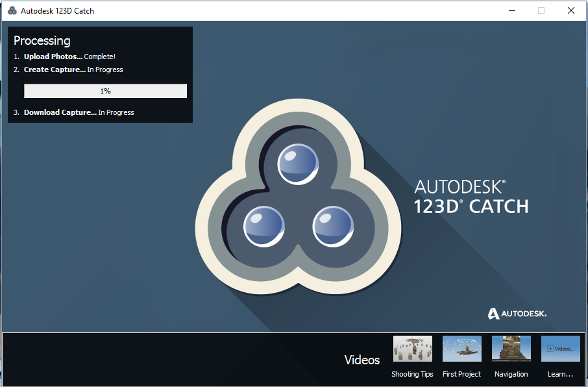The width and height of the screenshot is (588, 387).
Task: Click the Processing heading
Action: (42, 40)
